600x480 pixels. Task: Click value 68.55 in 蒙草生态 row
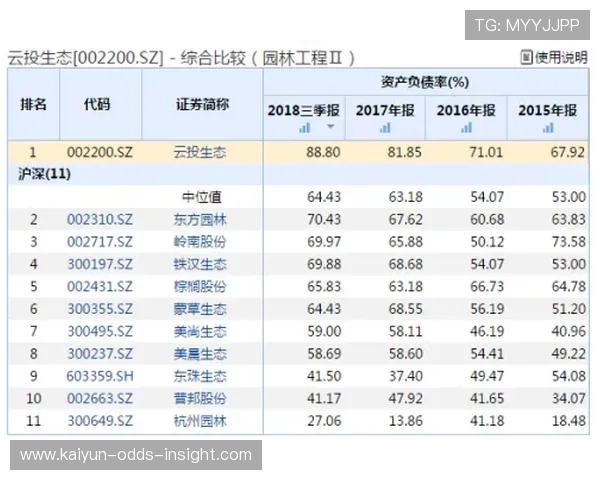point(406,309)
